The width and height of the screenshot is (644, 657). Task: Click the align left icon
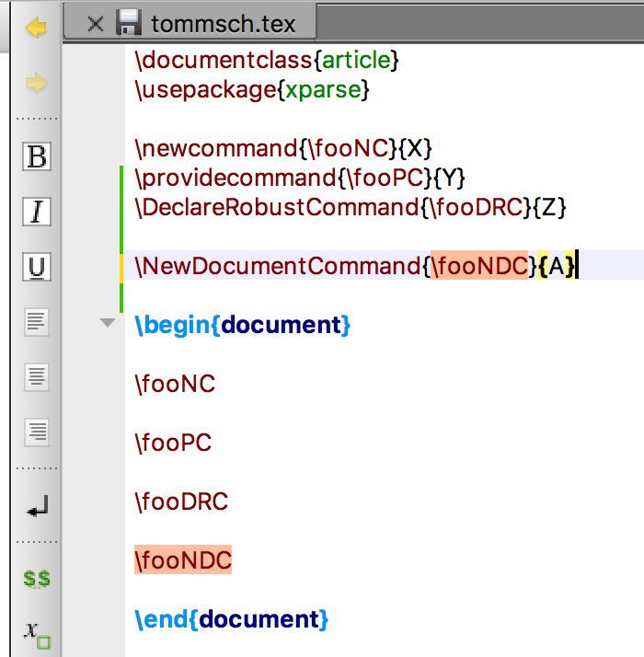[37, 322]
